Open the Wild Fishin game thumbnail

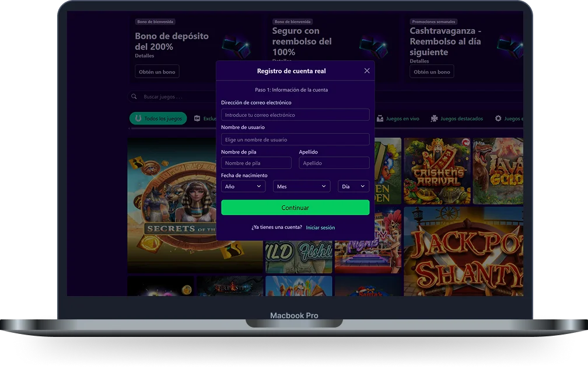point(299,257)
